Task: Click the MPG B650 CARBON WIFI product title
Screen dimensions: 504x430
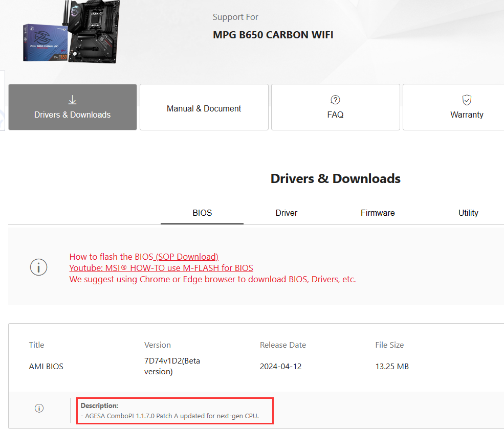Action: pos(273,35)
